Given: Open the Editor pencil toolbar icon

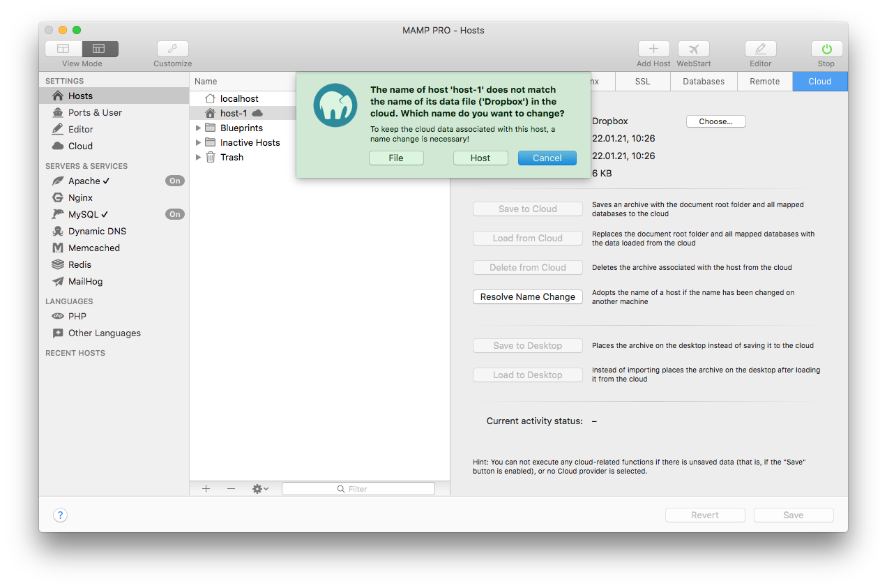Looking at the screenshot, I should point(760,49).
